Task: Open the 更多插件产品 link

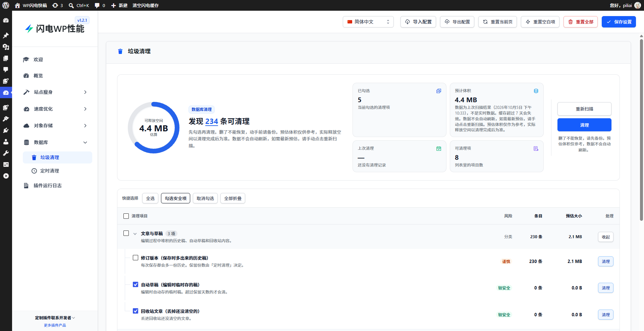Action: point(55,325)
